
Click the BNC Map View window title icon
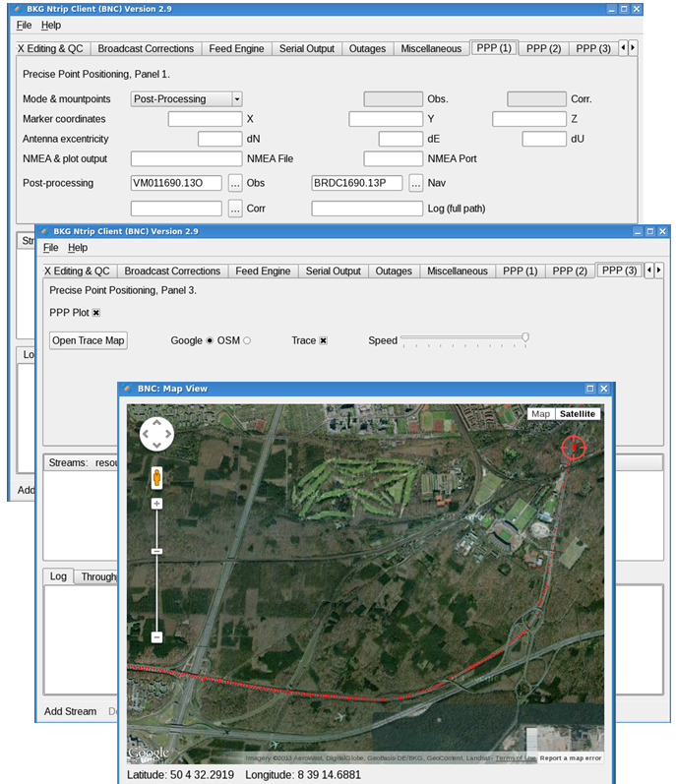click(128, 389)
